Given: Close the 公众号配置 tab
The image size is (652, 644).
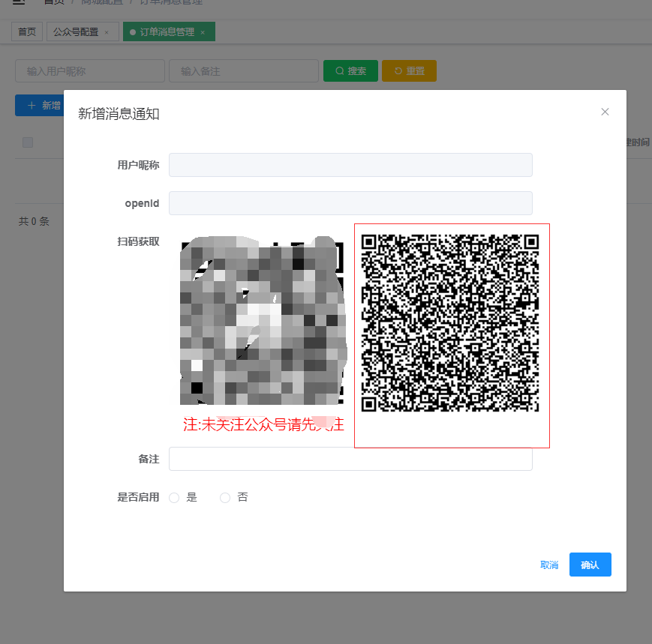Looking at the screenshot, I should point(107,32).
